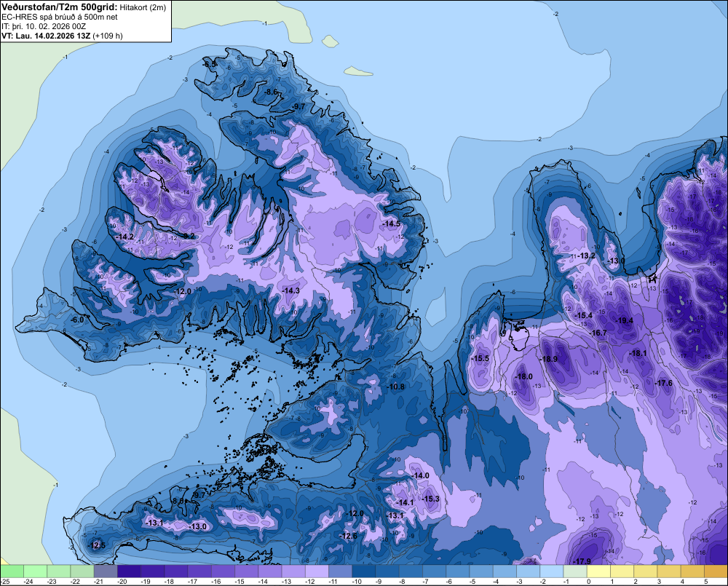Click the -15.3 temperature value on the map
This screenshot has width=728, height=586.
click(x=430, y=499)
